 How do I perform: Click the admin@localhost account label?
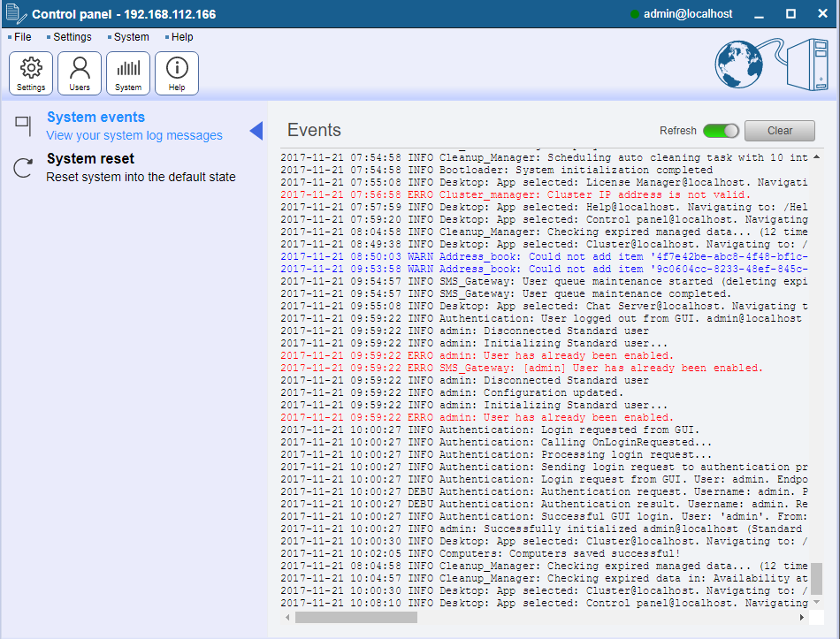pos(688,14)
